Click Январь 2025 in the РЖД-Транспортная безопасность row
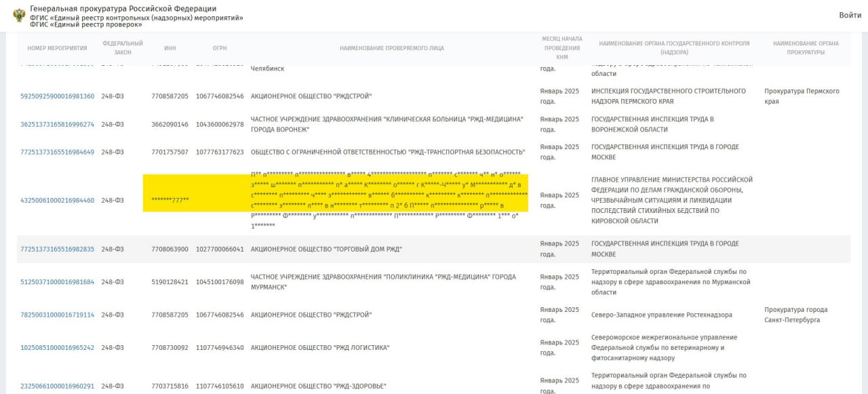868x394 pixels. pos(559,152)
